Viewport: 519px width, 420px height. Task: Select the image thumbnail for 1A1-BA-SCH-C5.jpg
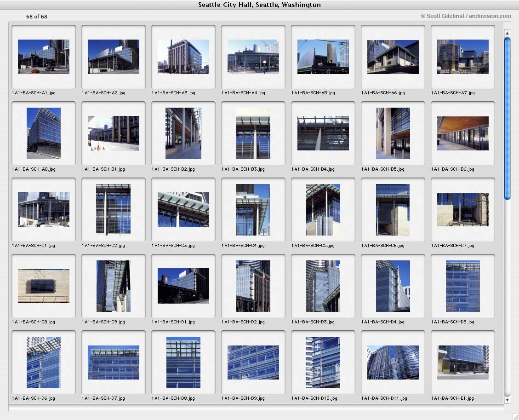pyautogui.click(x=323, y=209)
